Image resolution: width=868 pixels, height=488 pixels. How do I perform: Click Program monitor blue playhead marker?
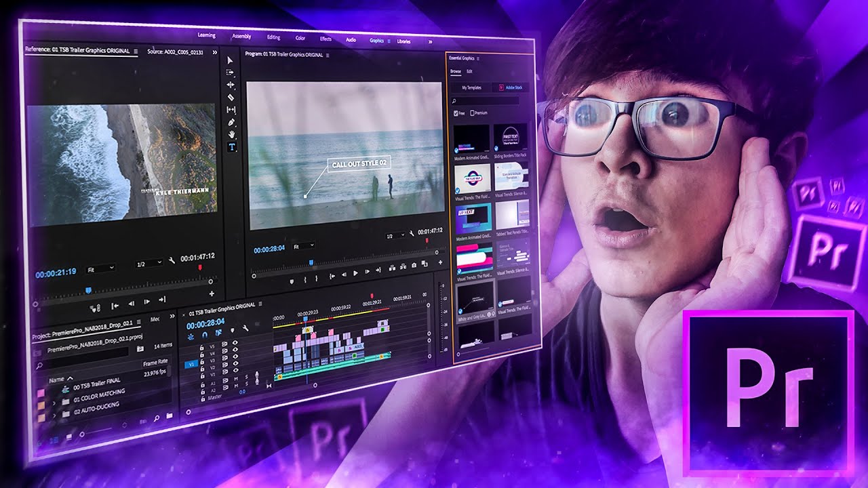tap(311, 262)
